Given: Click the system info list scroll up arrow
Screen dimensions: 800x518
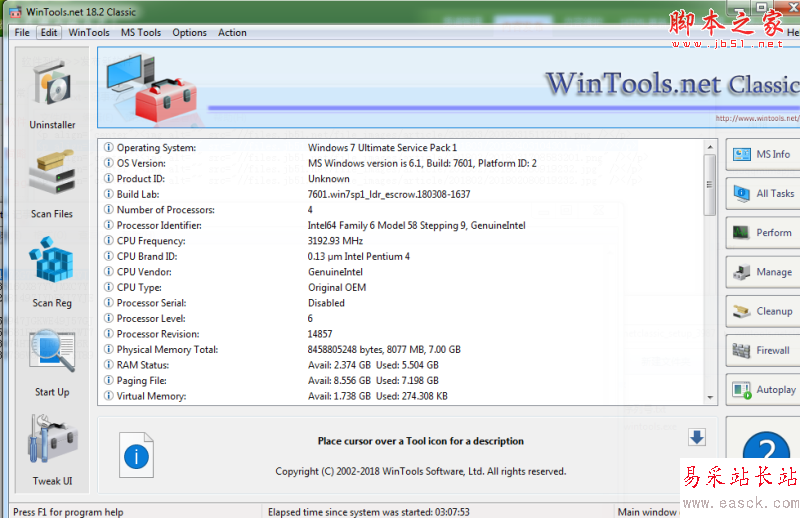Looking at the screenshot, I should pyautogui.click(x=710, y=147).
